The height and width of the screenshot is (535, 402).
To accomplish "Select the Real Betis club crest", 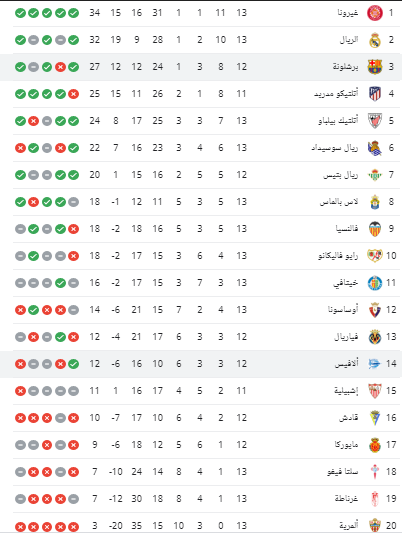I will tap(375, 175).
